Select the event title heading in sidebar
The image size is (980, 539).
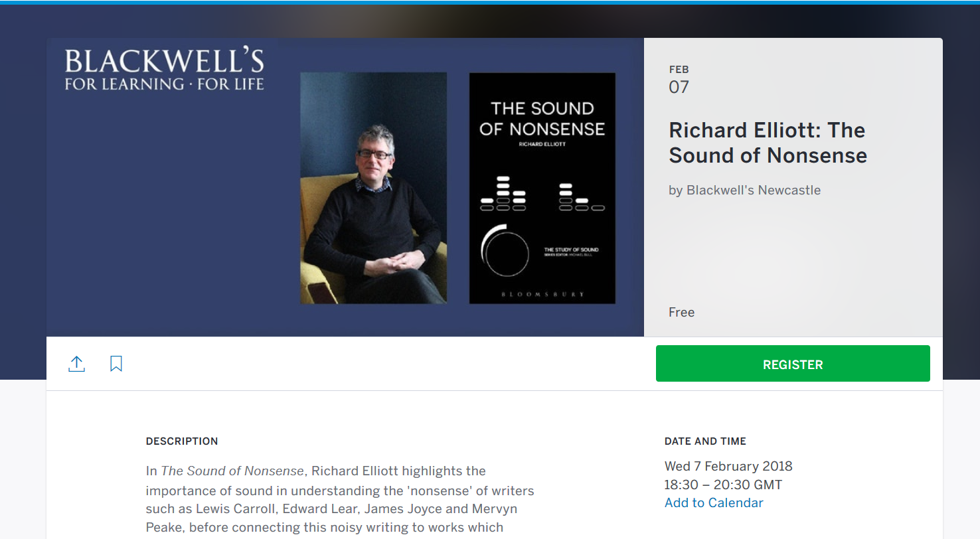(768, 143)
